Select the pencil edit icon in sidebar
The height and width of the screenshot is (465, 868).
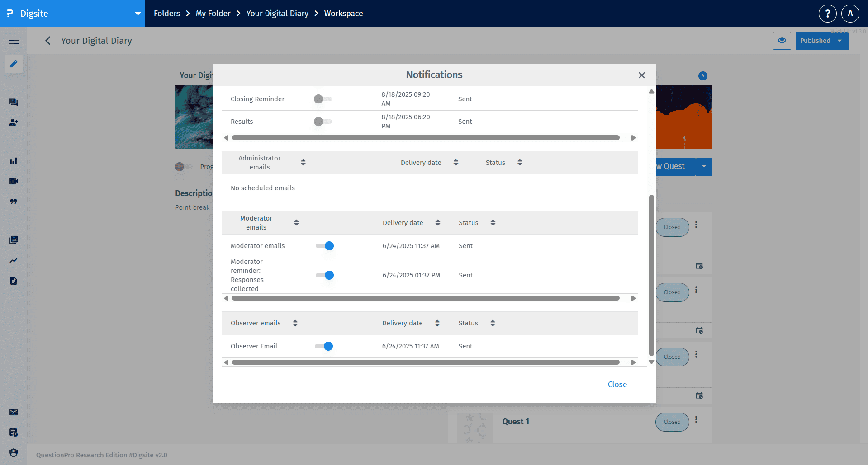pos(14,64)
